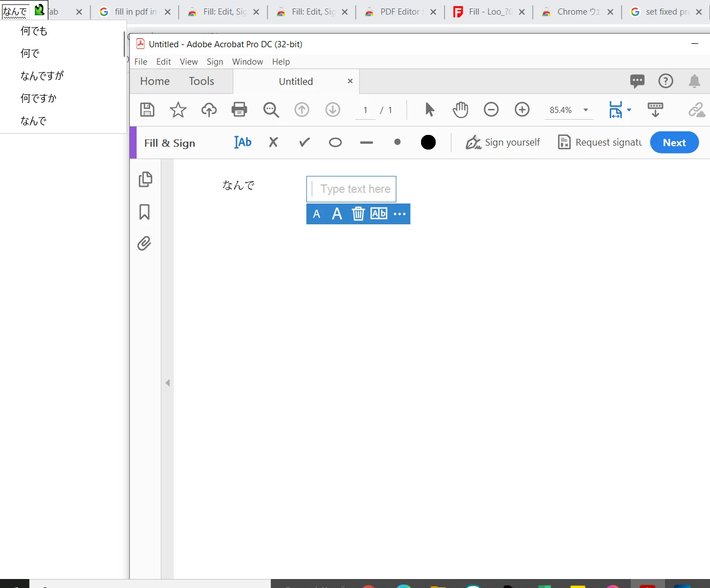Zoom in with the plus circle icon
Image resolution: width=710 pixels, height=588 pixels.
(x=522, y=110)
